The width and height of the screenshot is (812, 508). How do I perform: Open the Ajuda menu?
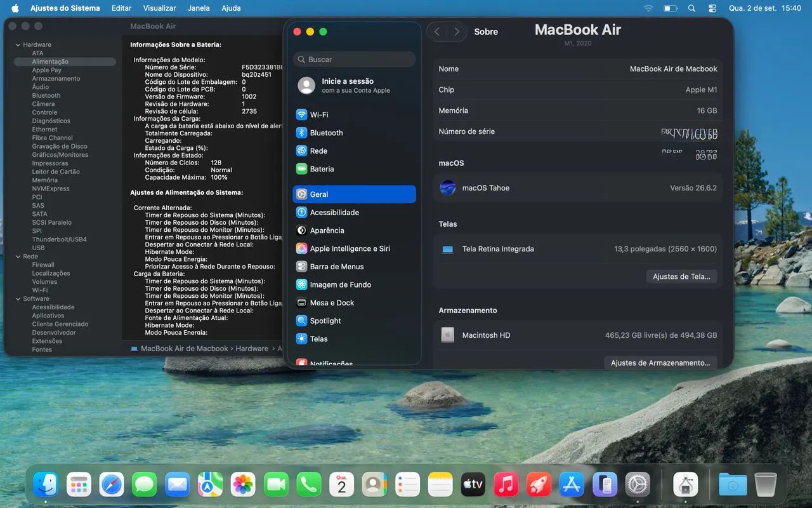click(231, 8)
